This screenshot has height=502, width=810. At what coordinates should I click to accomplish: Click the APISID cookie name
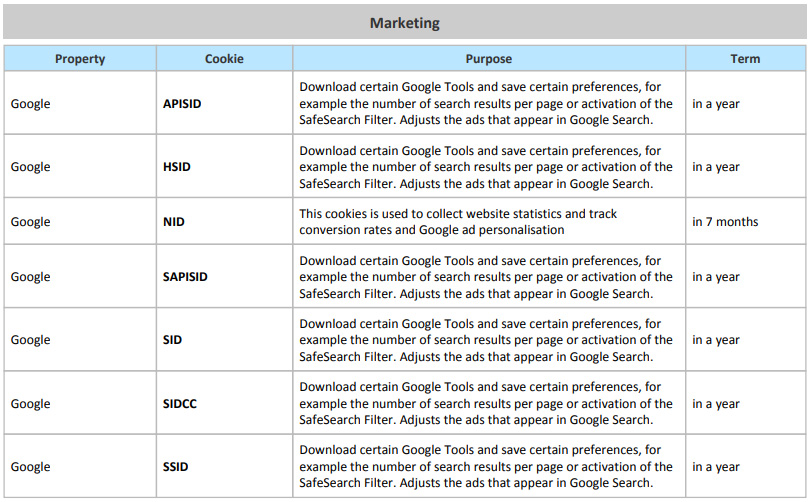182,103
